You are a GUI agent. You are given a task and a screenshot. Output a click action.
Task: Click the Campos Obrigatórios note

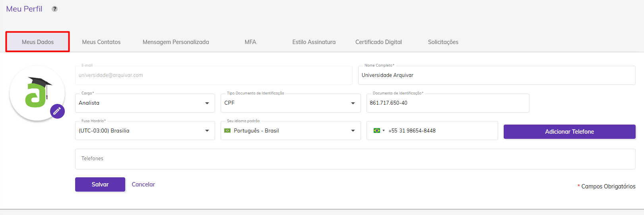point(607,186)
